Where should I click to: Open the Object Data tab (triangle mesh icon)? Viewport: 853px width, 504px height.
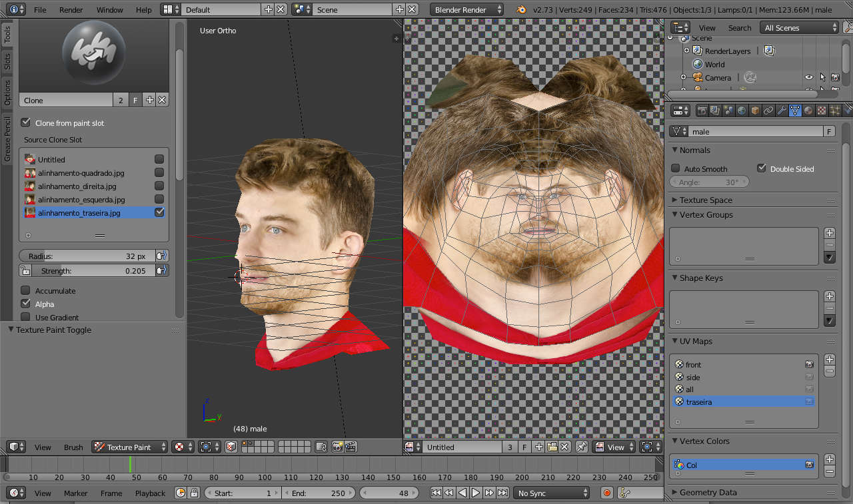[x=794, y=111]
